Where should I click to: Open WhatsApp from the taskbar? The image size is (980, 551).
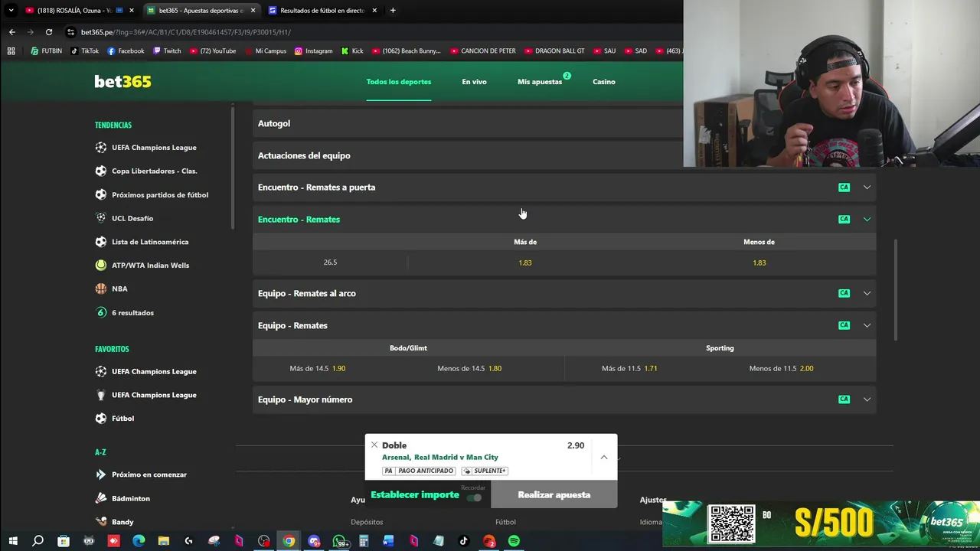(x=339, y=541)
